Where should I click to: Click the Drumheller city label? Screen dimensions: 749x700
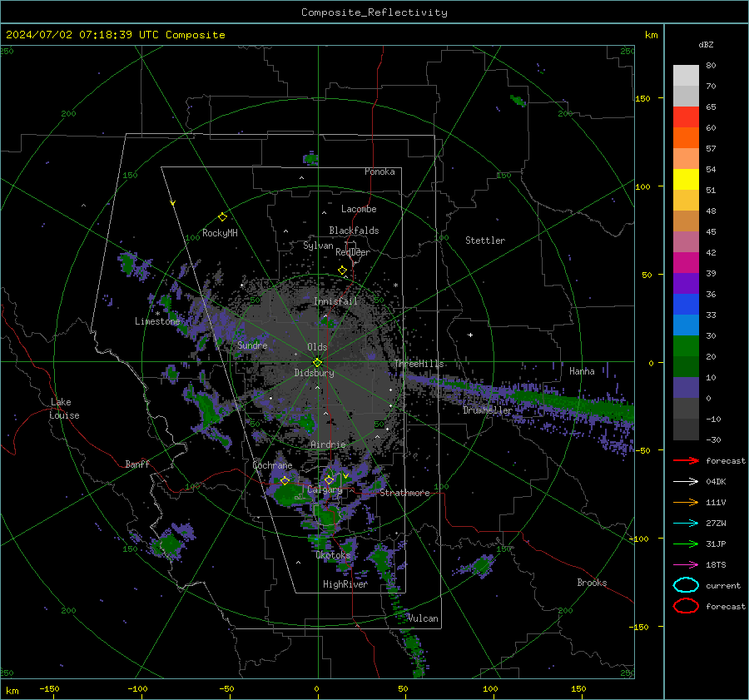pyautogui.click(x=488, y=410)
